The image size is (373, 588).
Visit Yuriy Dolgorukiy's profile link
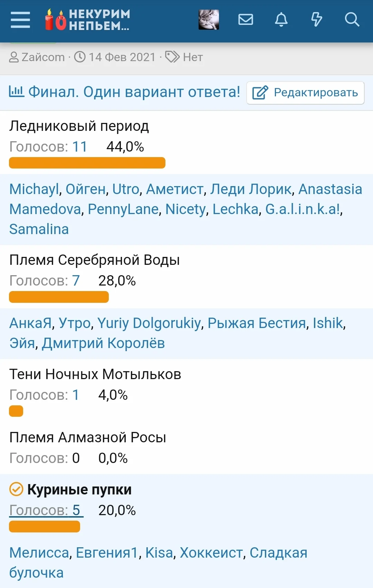pos(149,323)
